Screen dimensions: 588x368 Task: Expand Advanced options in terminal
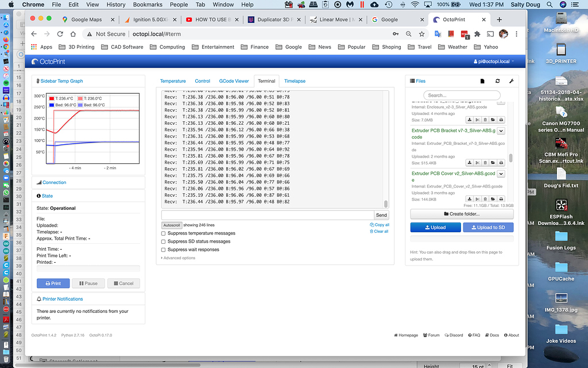(x=179, y=258)
